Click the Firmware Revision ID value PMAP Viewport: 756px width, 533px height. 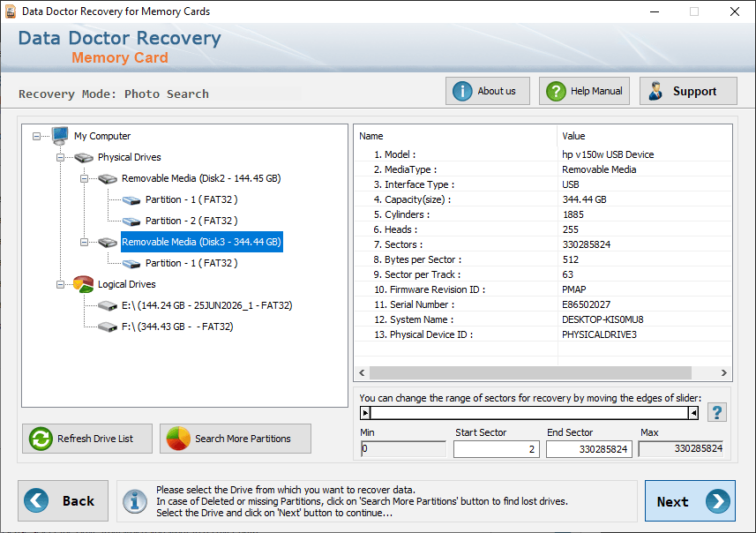pyautogui.click(x=574, y=290)
